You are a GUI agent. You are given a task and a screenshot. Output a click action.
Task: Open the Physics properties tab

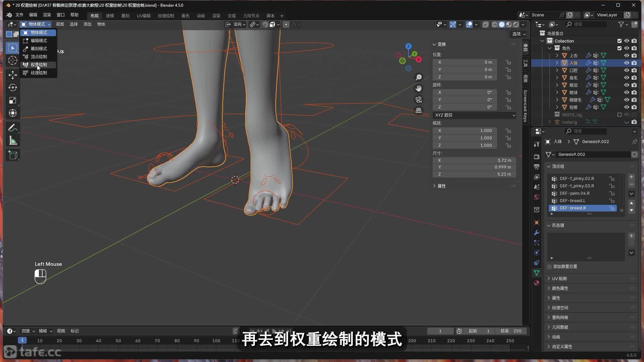pyautogui.click(x=537, y=253)
